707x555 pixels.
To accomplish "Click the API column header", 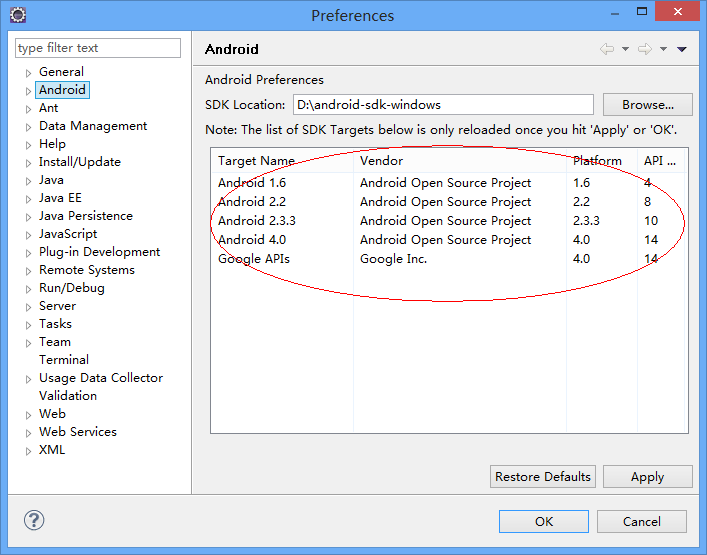I will [x=661, y=161].
